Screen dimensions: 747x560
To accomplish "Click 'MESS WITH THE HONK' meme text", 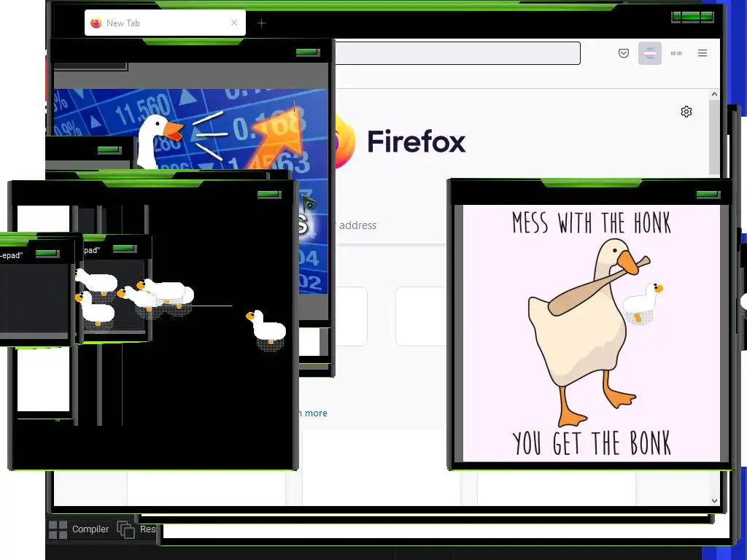I will pyautogui.click(x=591, y=223).
